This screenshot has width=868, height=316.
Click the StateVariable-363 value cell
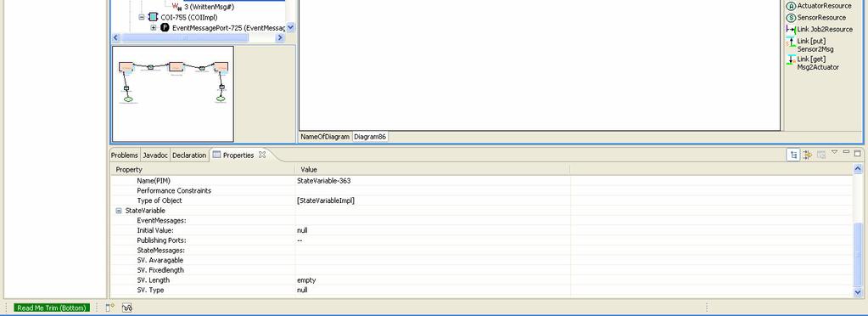433,181
